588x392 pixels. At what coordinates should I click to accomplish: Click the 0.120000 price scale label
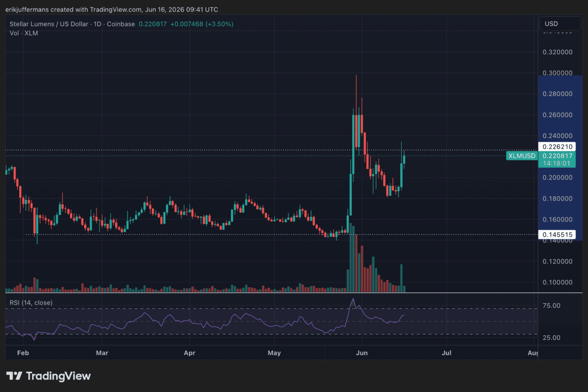(x=557, y=261)
